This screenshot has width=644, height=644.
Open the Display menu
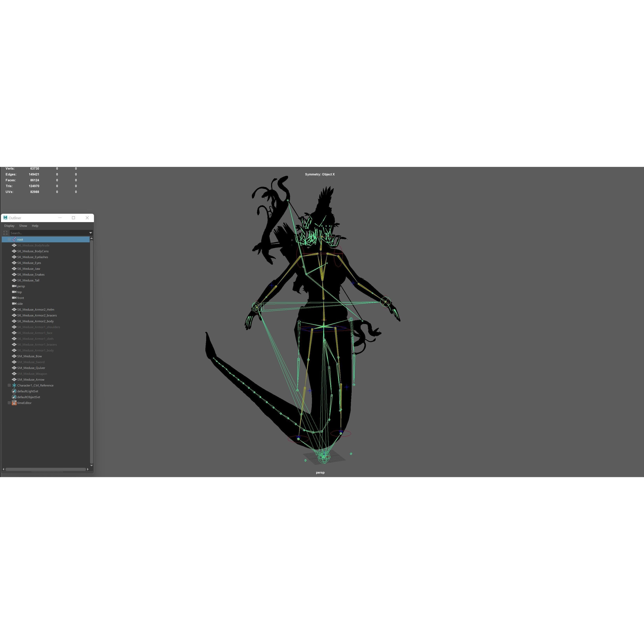tap(9, 226)
